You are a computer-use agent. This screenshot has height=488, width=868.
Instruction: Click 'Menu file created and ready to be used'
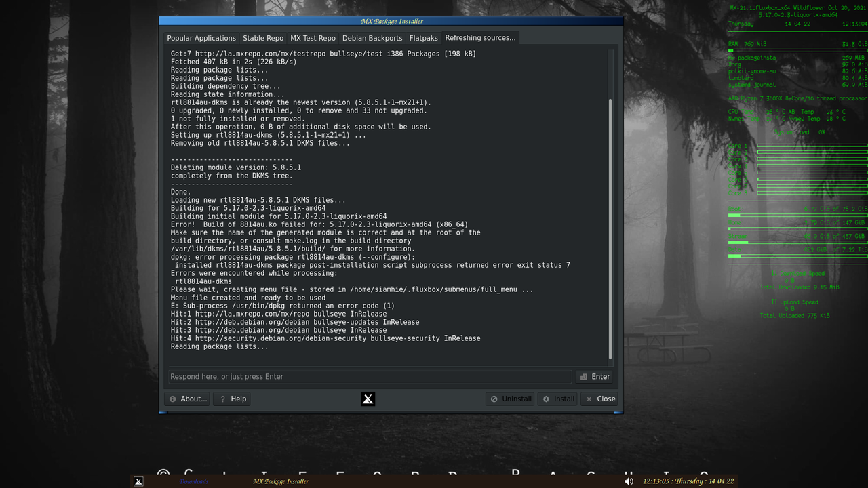[x=248, y=298]
